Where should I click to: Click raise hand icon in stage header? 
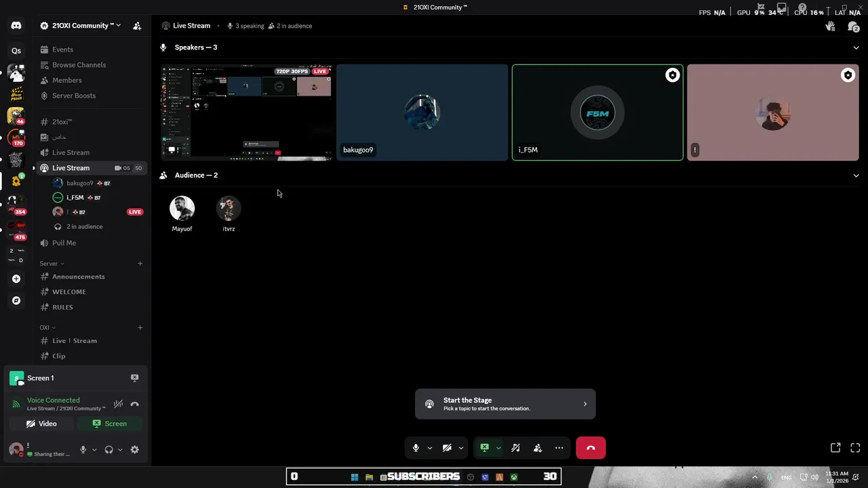point(830,26)
